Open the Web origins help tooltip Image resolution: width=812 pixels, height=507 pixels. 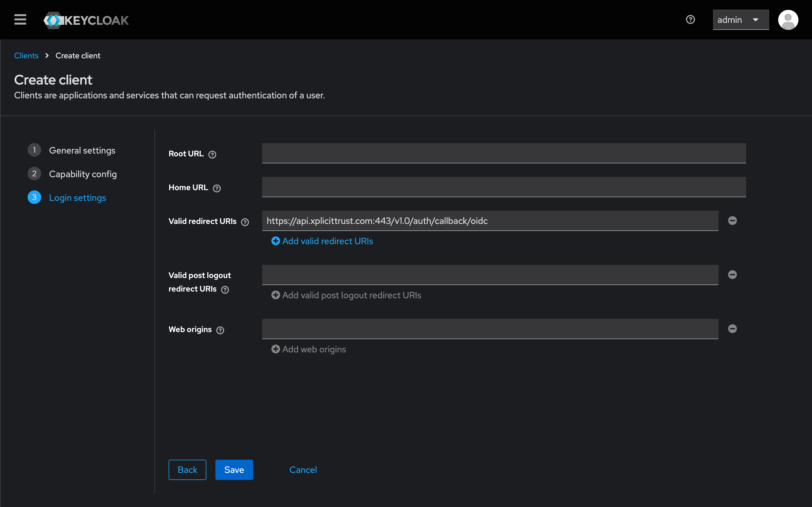pos(220,330)
